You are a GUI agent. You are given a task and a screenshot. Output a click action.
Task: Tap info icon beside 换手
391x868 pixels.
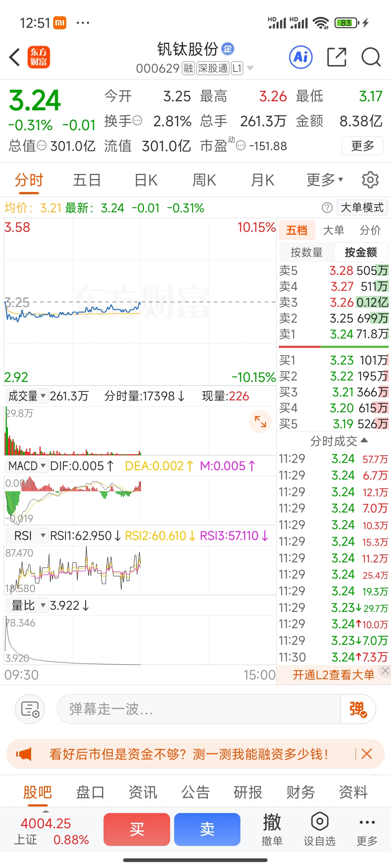tap(137, 120)
